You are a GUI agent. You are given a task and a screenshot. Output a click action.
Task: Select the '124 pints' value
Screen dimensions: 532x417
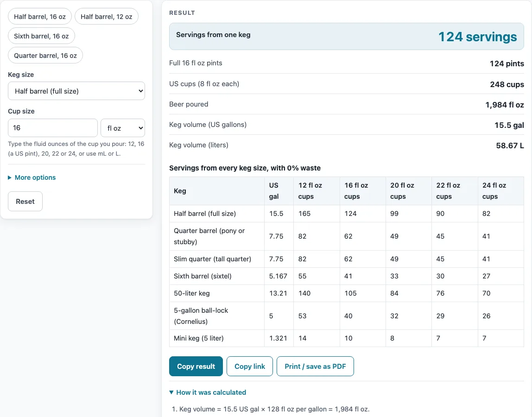coord(507,63)
